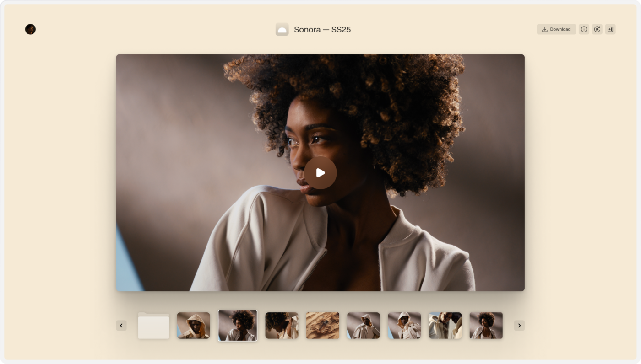
Task: Start the slideshow with the circular-arrow play icon
Action: click(597, 29)
